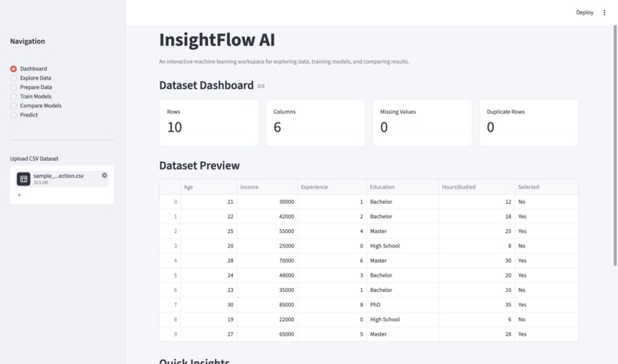The width and height of the screenshot is (618, 364).
Task: Click the Columns metric card
Action: click(316, 123)
